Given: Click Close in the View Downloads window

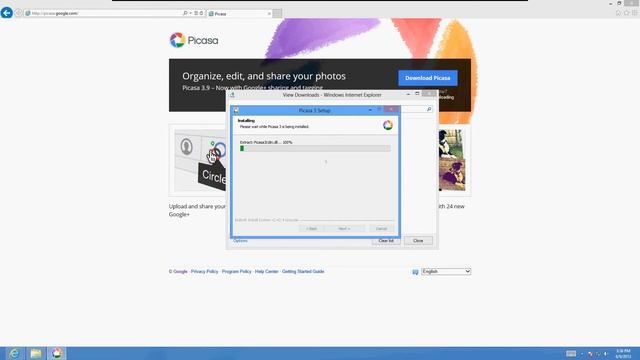Looking at the screenshot, I should (x=418, y=241).
